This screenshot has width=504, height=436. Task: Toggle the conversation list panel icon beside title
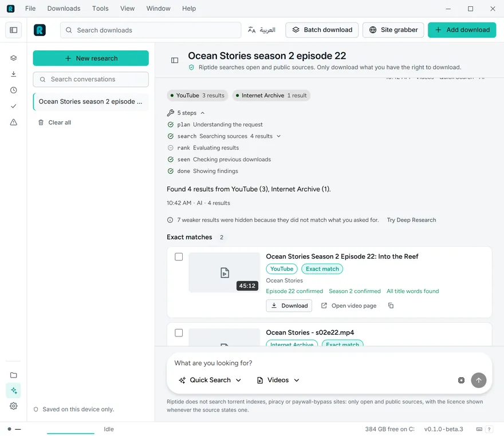click(175, 60)
